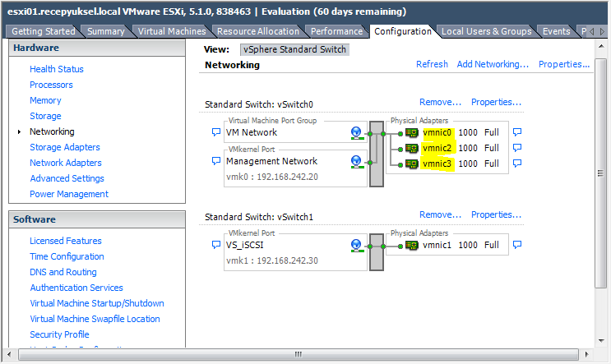Screen dimensions: 611x364
Task: Click the vmnic2 network card icon
Action: tap(412, 149)
